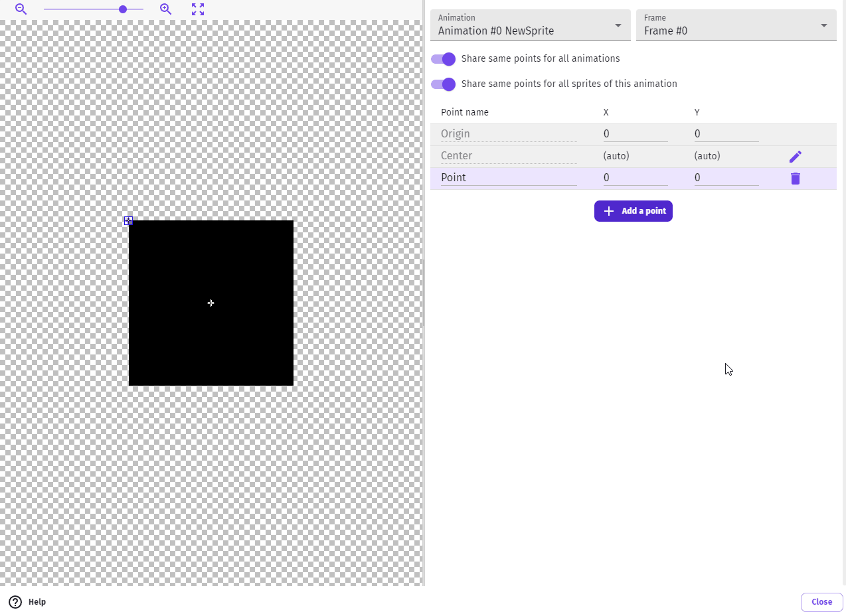Click the Help question mark icon
846x616 pixels.
pos(15,602)
